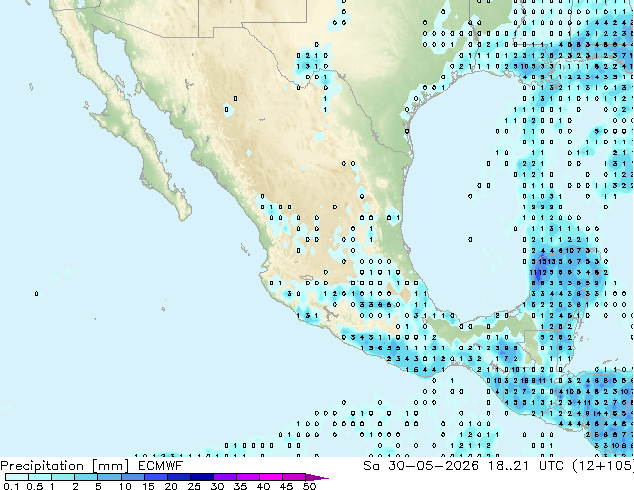Select the 2–5 mm legend swatch

point(86,477)
